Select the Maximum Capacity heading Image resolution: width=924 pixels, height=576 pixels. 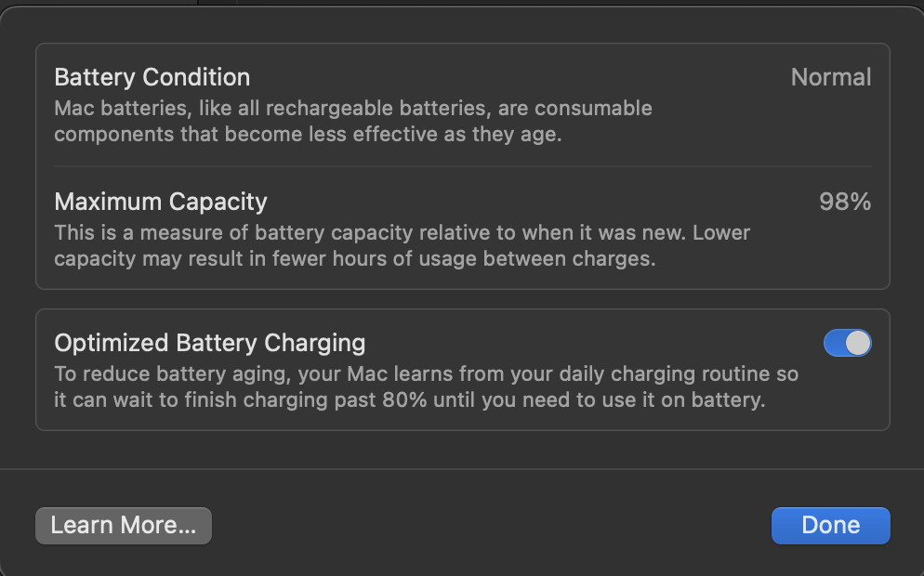point(161,202)
